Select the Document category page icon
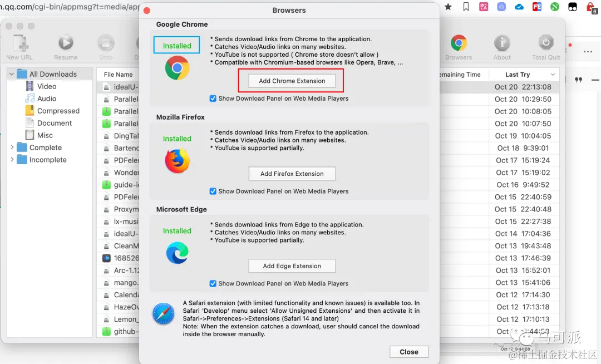Image resolution: width=601 pixels, height=364 pixels. pyautogui.click(x=29, y=123)
